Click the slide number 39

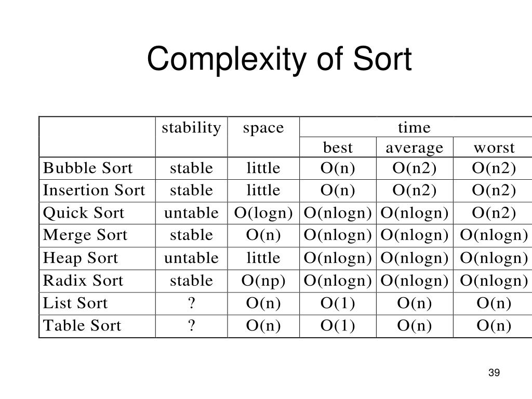coord(494,373)
